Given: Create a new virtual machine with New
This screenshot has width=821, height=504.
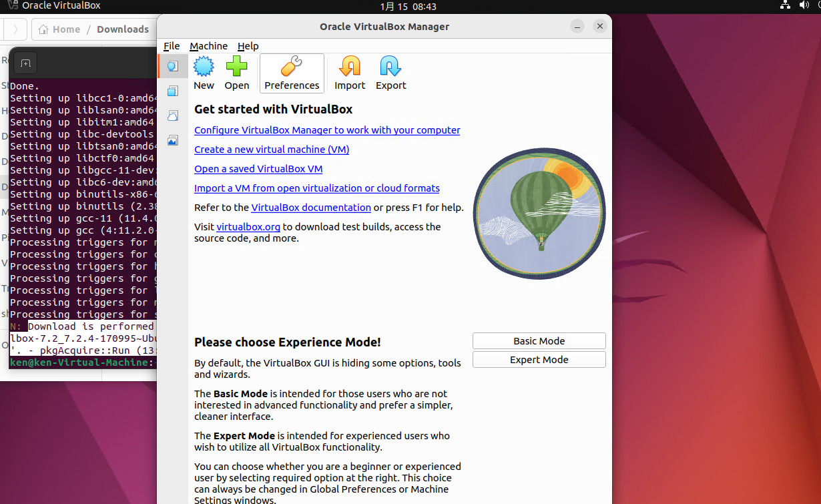Looking at the screenshot, I should 204,73.
